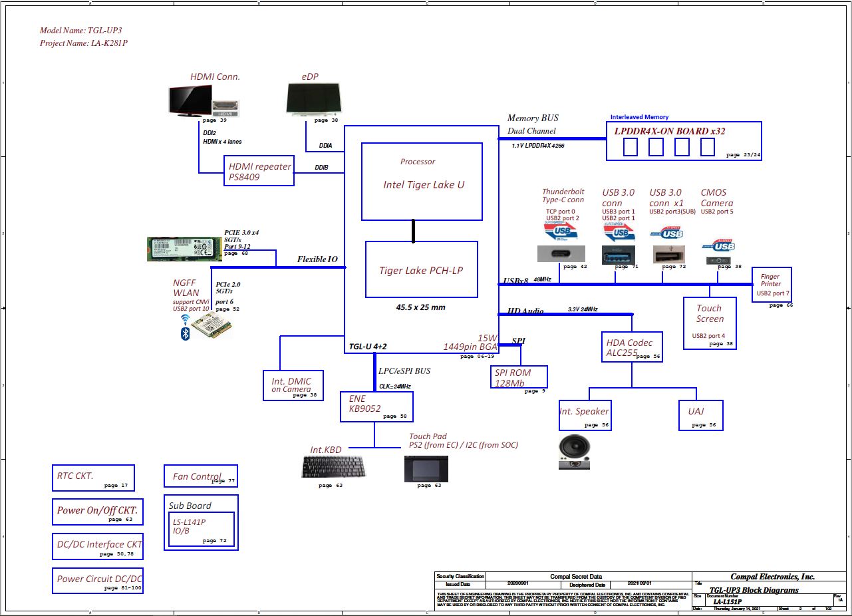Select the Touch Screen block

point(710,323)
